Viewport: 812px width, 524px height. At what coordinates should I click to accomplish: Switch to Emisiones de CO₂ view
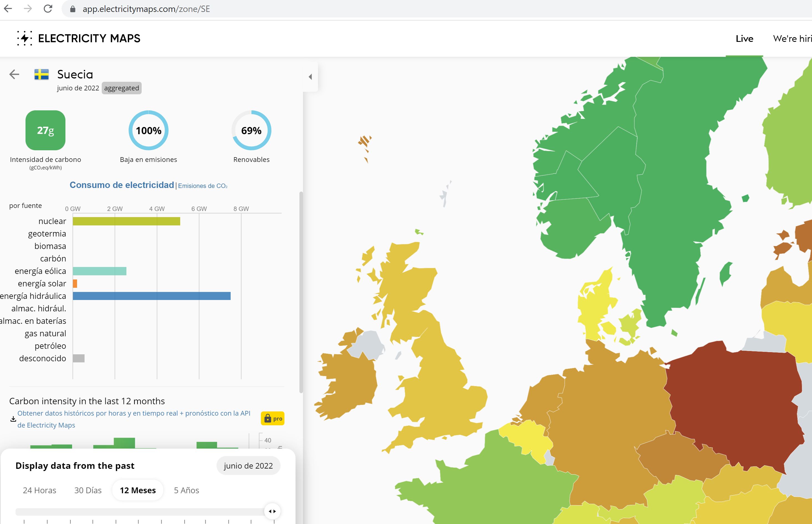(203, 186)
